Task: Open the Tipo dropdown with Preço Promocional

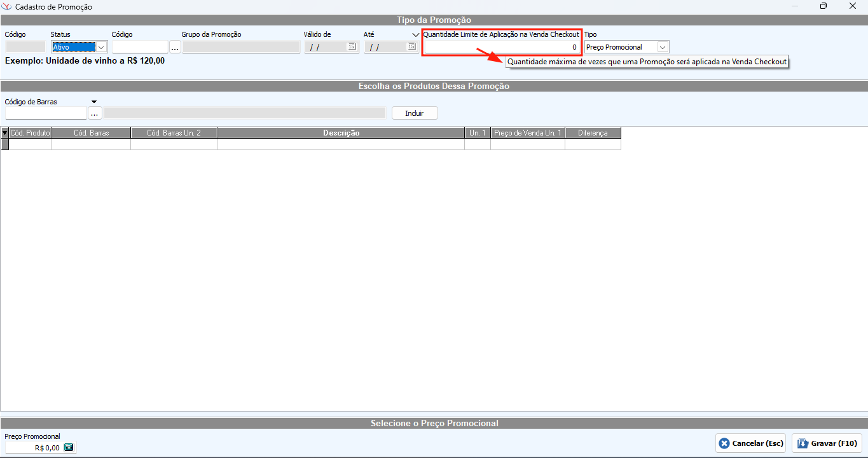Action: [x=663, y=47]
